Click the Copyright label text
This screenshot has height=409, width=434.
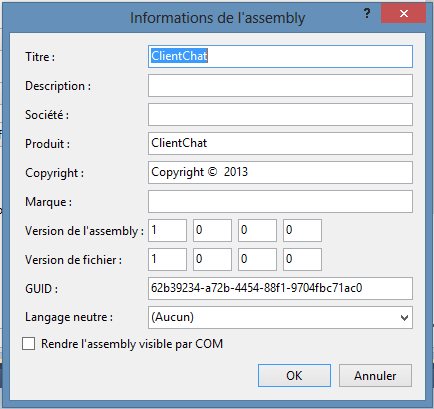(x=55, y=173)
